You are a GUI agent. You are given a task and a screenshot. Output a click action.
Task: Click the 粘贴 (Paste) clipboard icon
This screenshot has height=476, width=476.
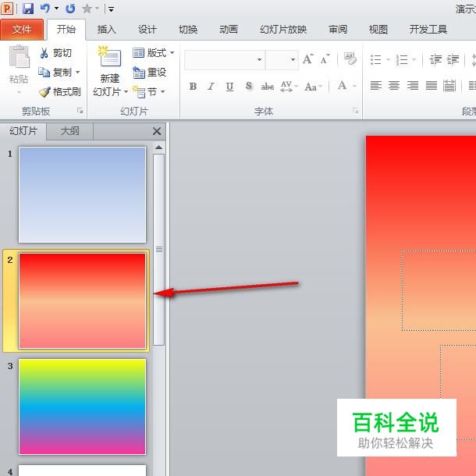(20, 56)
